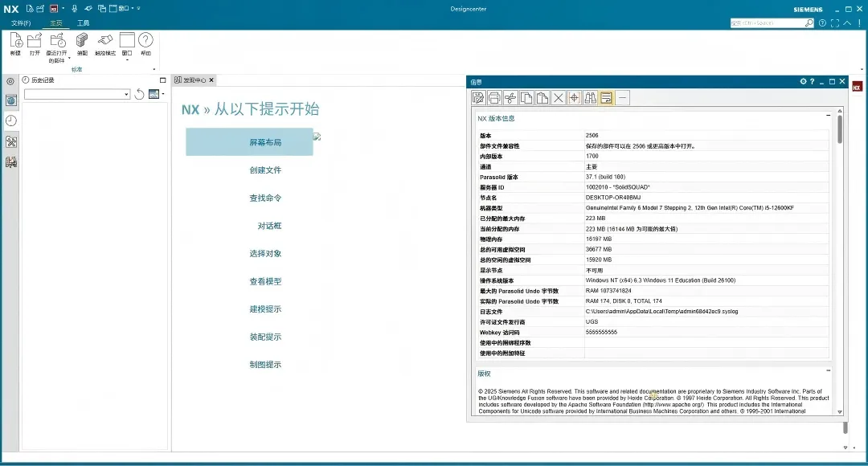Click save-as icon in 信息 window toolbar

point(478,98)
